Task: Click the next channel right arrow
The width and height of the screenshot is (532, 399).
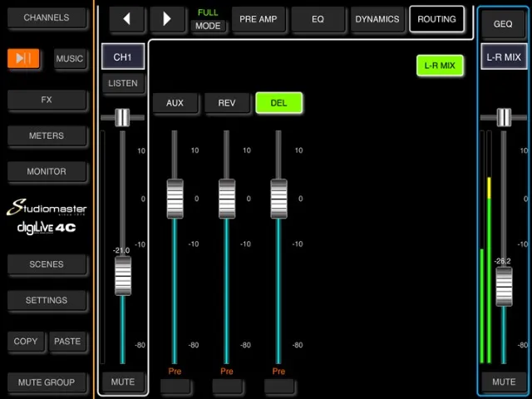Action: tap(167, 19)
